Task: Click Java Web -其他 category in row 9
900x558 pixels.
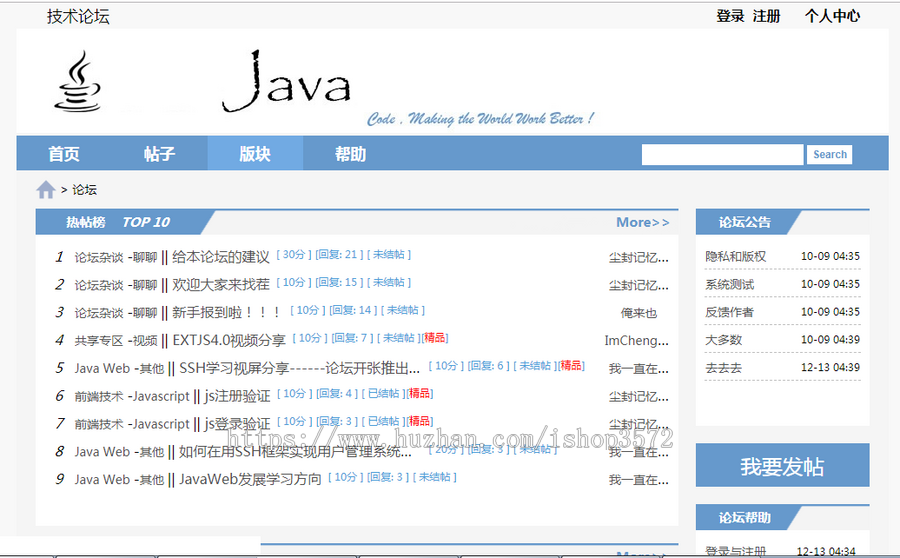Action: click(119, 479)
